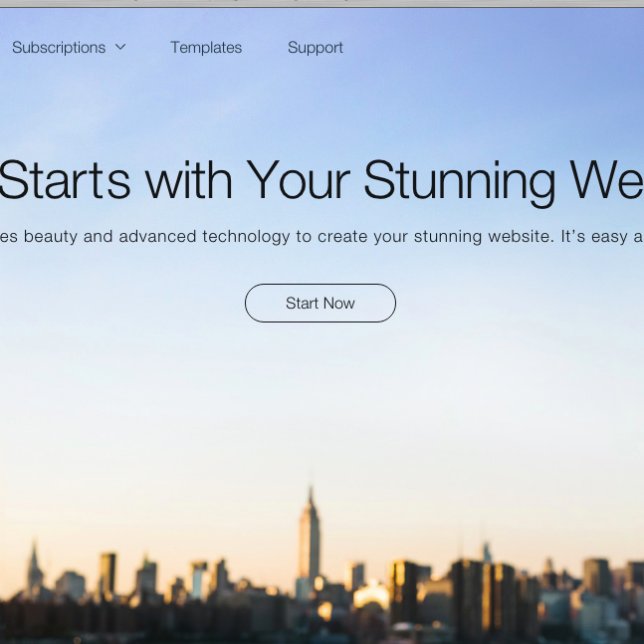644x644 pixels.
Task: Click the Start Now button
Action: click(321, 304)
